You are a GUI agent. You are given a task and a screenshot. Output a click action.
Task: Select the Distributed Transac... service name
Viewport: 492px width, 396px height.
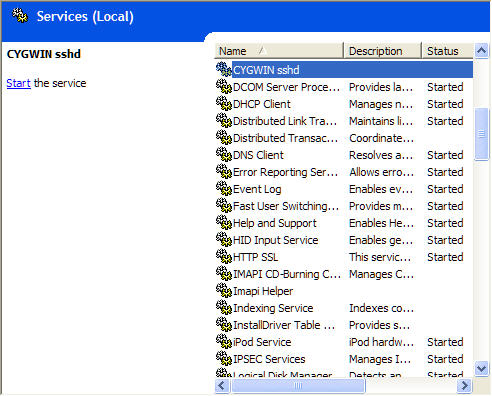click(x=285, y=138)
